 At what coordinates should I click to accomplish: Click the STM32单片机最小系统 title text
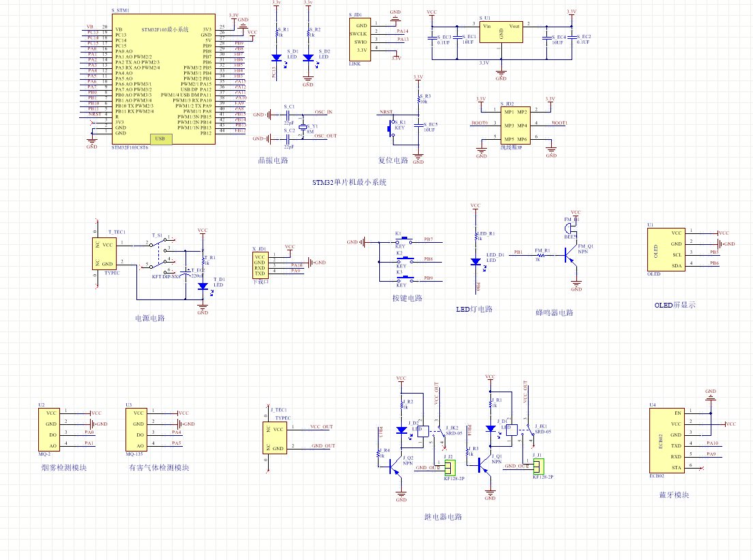coord(349,183)
